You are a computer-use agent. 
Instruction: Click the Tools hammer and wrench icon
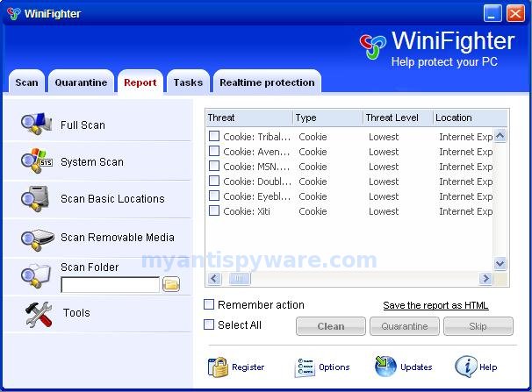coord(39,314)
